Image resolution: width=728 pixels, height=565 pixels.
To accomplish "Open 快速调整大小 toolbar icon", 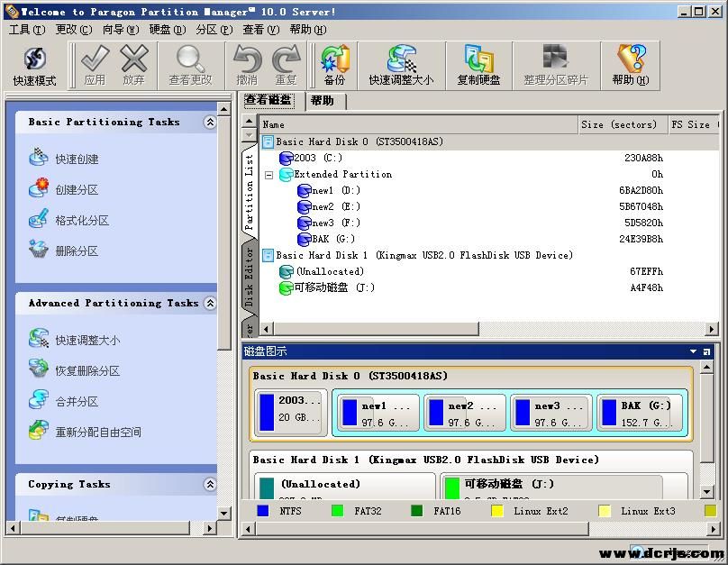I will click(401, 59).
